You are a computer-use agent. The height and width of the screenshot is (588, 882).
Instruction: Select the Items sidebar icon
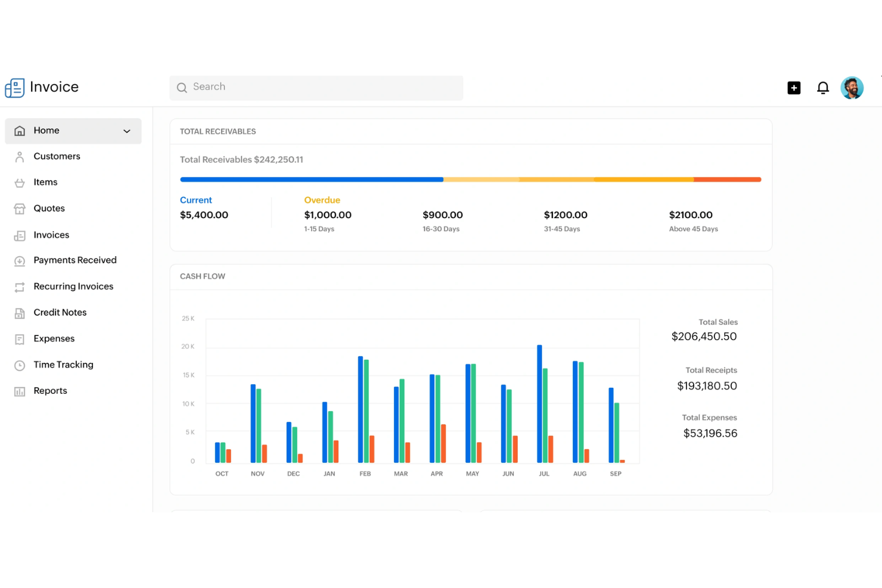point(20,182)
